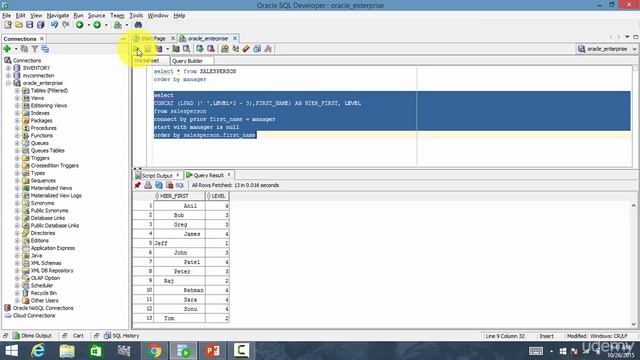Open Chrome from the taskbar
Viewport: 640px width, 360px height.
(x=155, y=351)
